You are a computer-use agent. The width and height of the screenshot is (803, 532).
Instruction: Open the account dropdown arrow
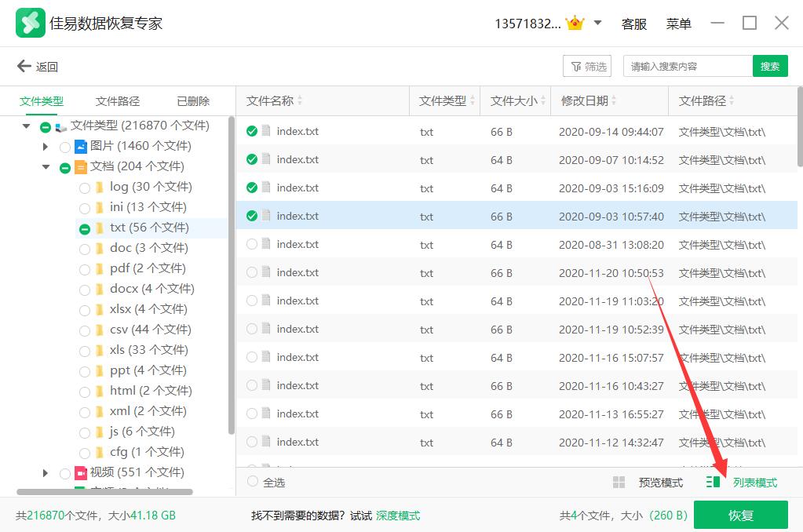click(x=597, y=24)
